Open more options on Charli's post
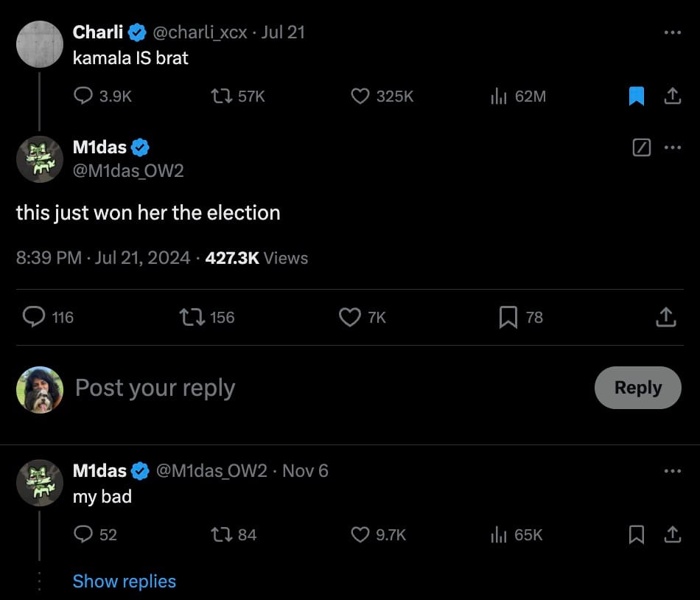Screen dimensions: 700x600 pos(672,32)
